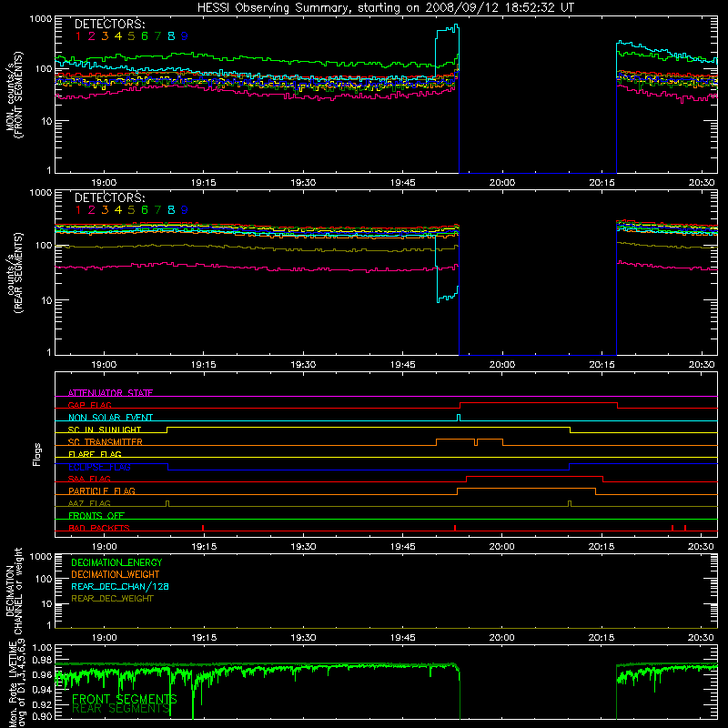The height and width of the screenshot is (728, 728).
Task: Select detector 3 in rear segments legend
Action: click(105, 210)
